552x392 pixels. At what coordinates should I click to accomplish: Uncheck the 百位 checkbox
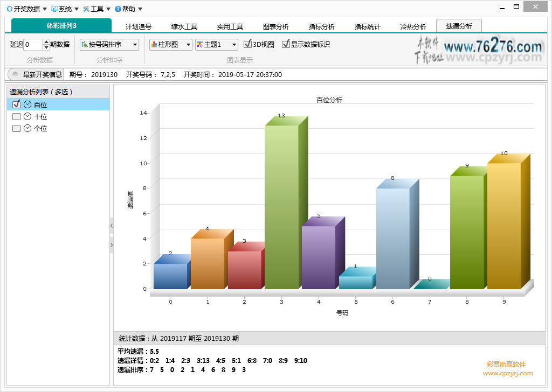pos(16,104)
